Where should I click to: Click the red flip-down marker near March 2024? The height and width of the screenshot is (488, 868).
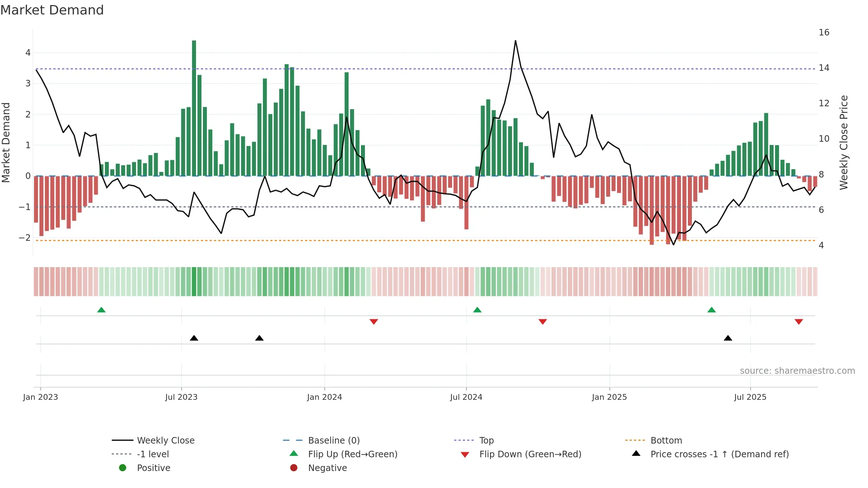[374, 322]
